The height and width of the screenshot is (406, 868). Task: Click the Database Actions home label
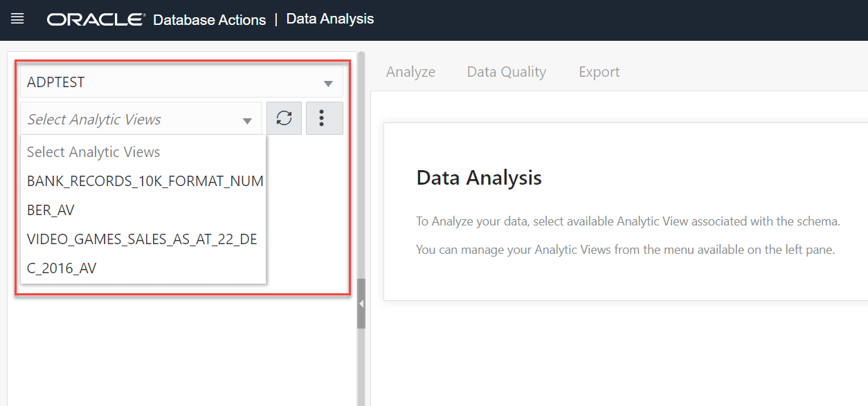(x=209, y=19)
